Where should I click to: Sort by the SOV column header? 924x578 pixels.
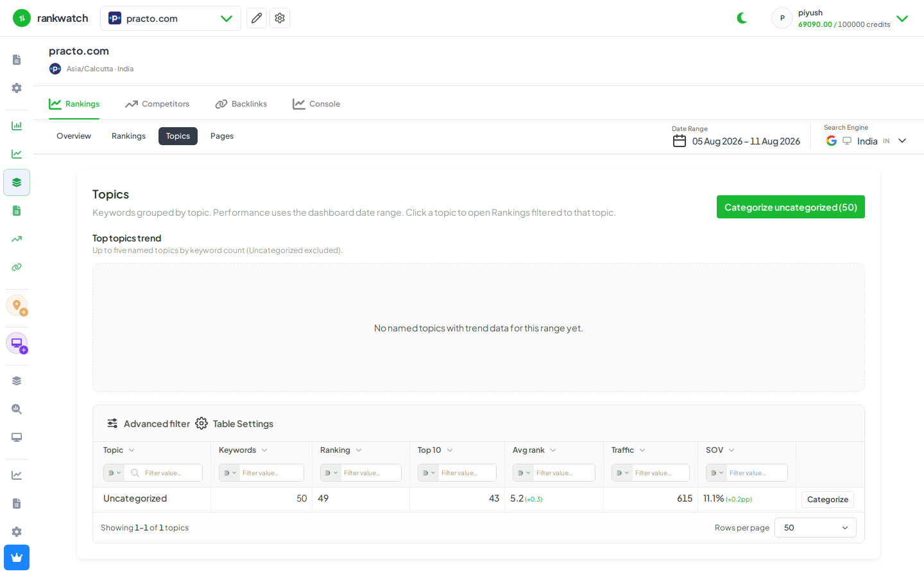point(720,450)
